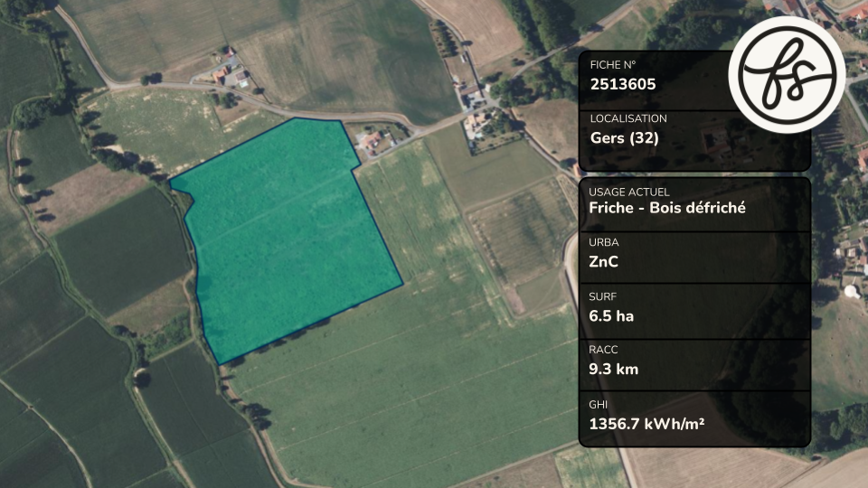Click the ZnC zoning value
This screenshot has width=868, height=488.
coord(603,262)
